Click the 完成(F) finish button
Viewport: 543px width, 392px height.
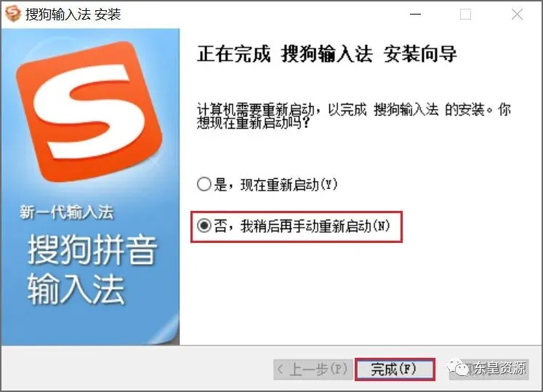[395, 369]
